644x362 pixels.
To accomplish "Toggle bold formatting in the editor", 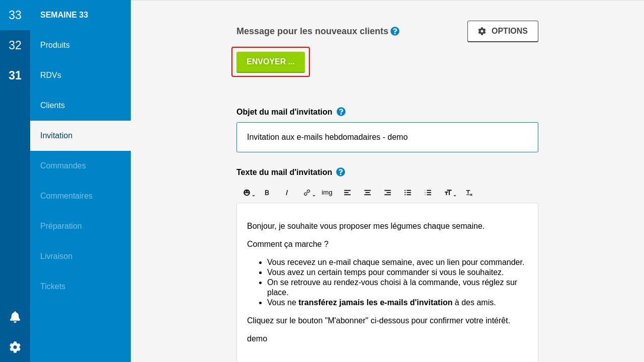I will pos(267,193).
